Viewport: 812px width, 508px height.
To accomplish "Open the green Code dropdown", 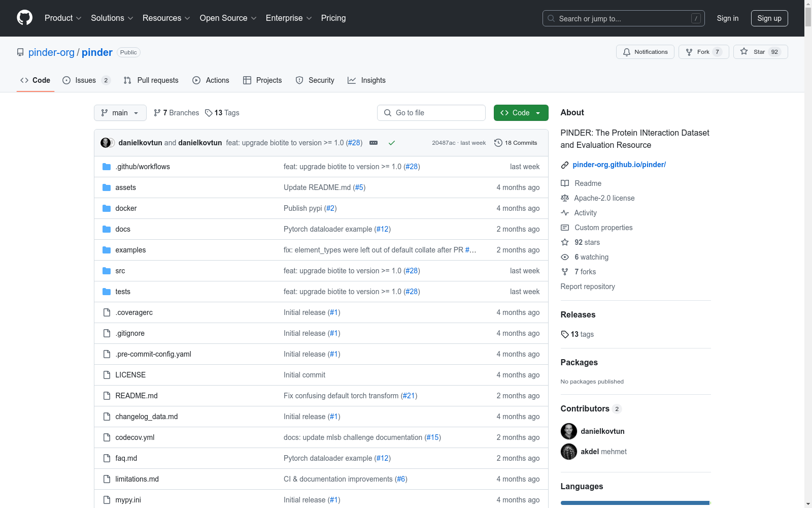I will point(521,113).
